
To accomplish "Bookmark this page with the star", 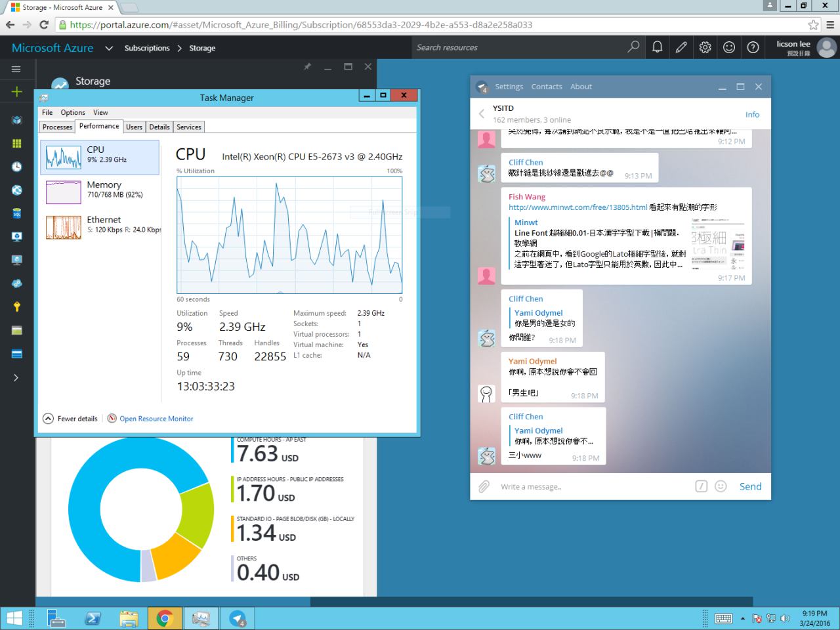I will pyautogui.click(x=814, y=25).
